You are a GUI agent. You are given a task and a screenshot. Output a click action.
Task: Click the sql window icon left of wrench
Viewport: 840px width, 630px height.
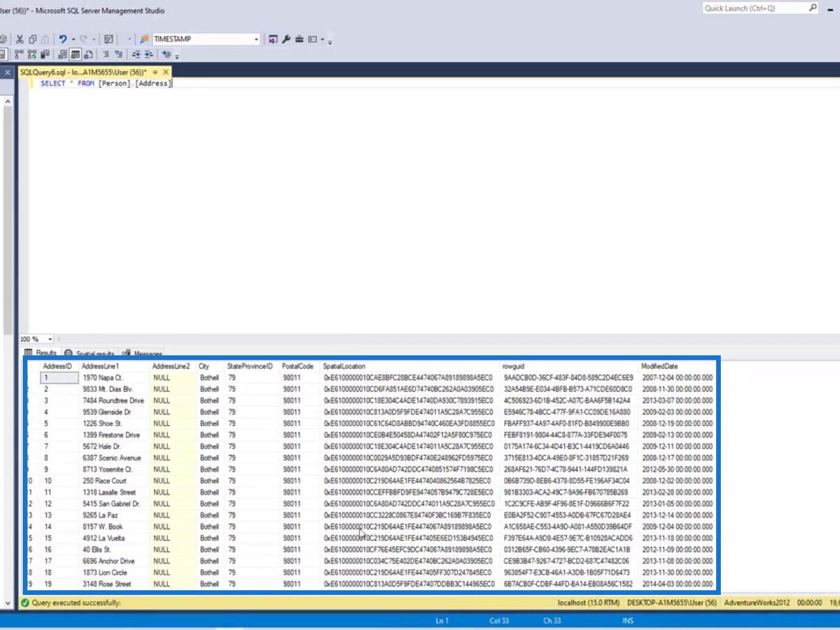pos(273,39)
